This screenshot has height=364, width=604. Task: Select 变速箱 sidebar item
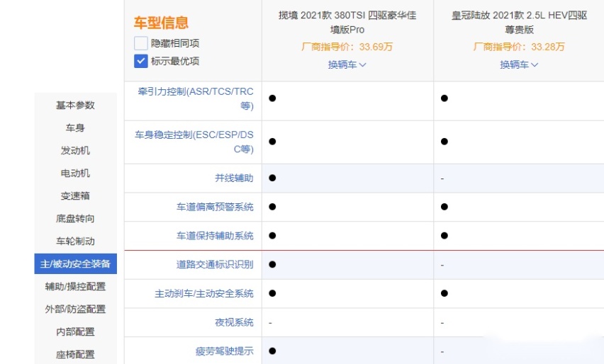pos(75,196)
